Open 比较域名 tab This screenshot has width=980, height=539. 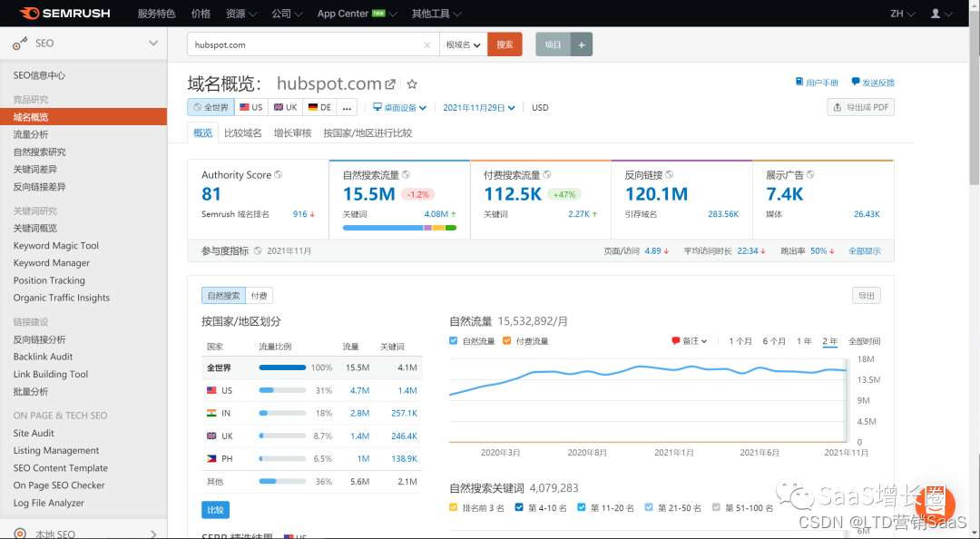[x=243, y=132]
